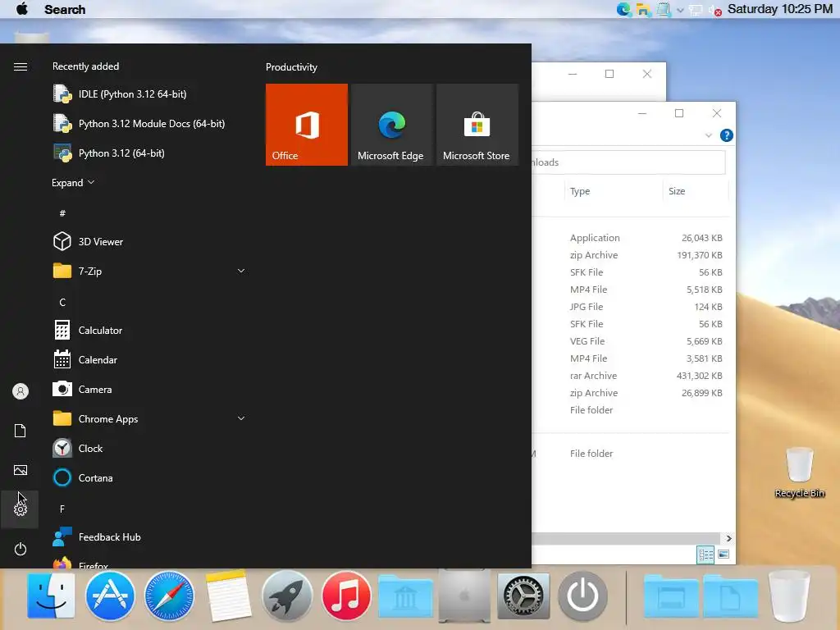Image resolution: width=840 pixels, height=630 pixels.
Task: Open the Microsoft Edge tile
Action: tap(391, 125)
